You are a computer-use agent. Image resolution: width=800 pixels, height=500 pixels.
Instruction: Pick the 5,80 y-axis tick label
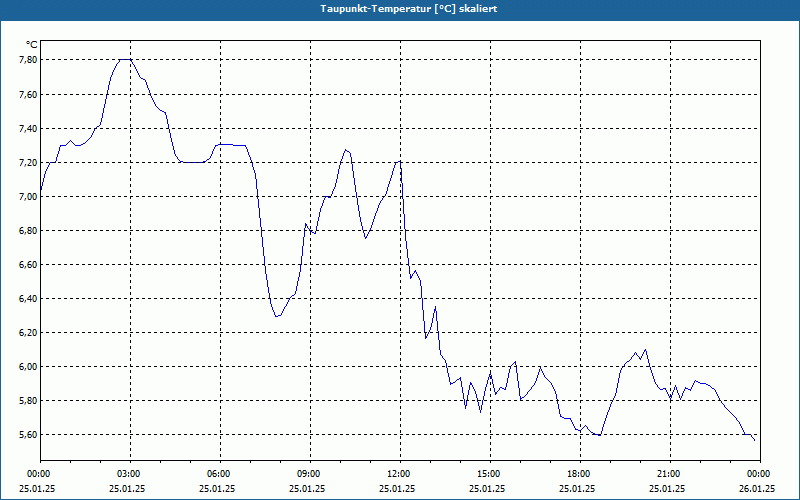[x=28, y=401]
